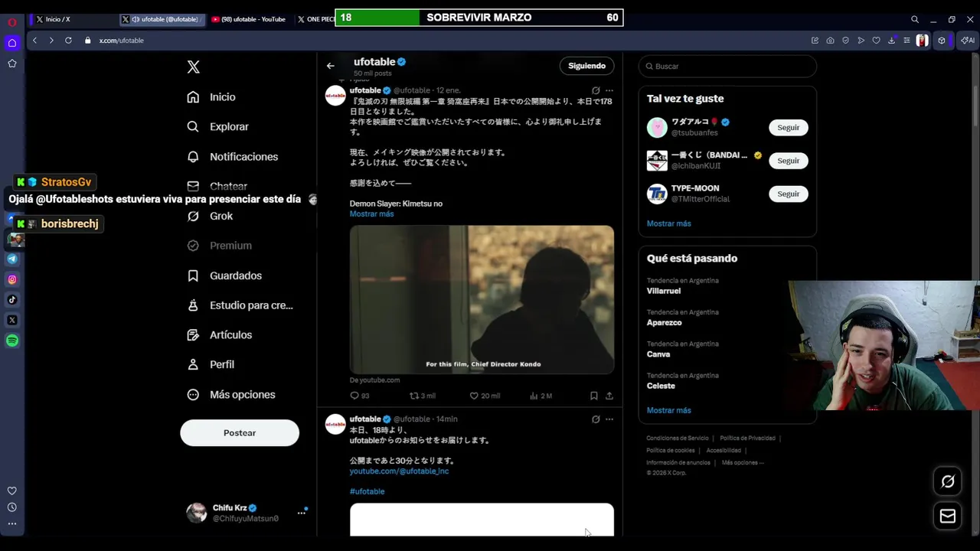The height and width of the screenshot is (551, 980).
Task: Open more menu on the 12 ene. post
Action: (x=609, y=90)
